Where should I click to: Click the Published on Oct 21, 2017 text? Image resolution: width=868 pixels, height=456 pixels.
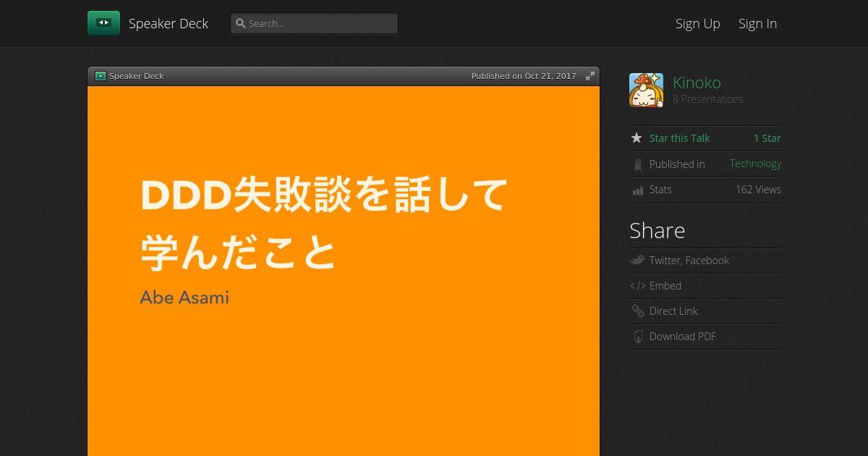coord(524,76)
